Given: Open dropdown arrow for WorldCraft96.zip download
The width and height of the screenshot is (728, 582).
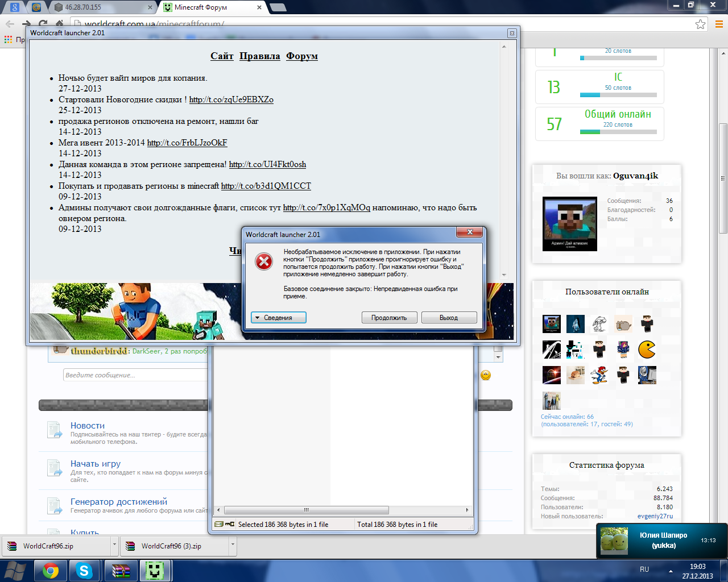Looking at the screenshot, I should [114, 546].
